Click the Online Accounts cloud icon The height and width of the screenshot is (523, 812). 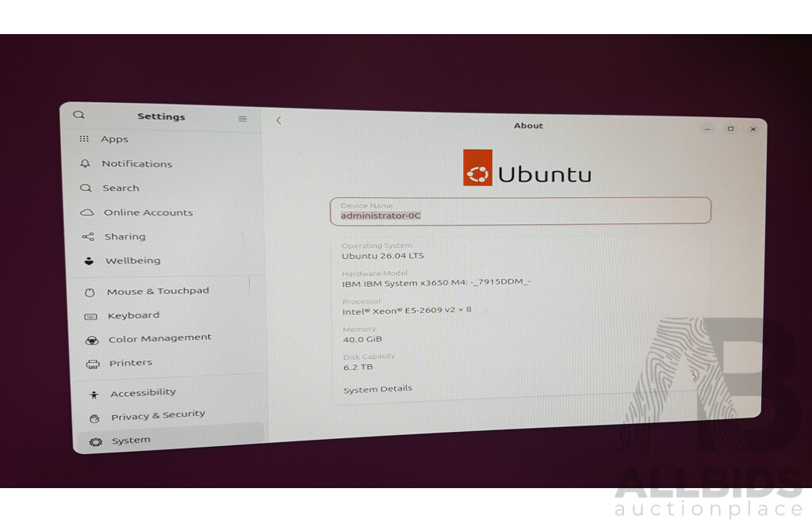[87, 212]
